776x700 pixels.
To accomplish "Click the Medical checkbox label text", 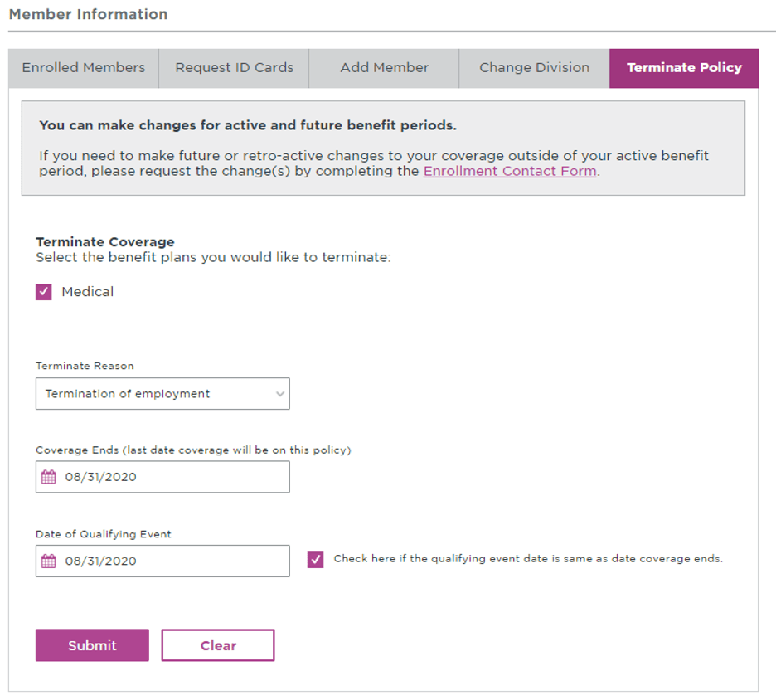I will pos(88,292).
